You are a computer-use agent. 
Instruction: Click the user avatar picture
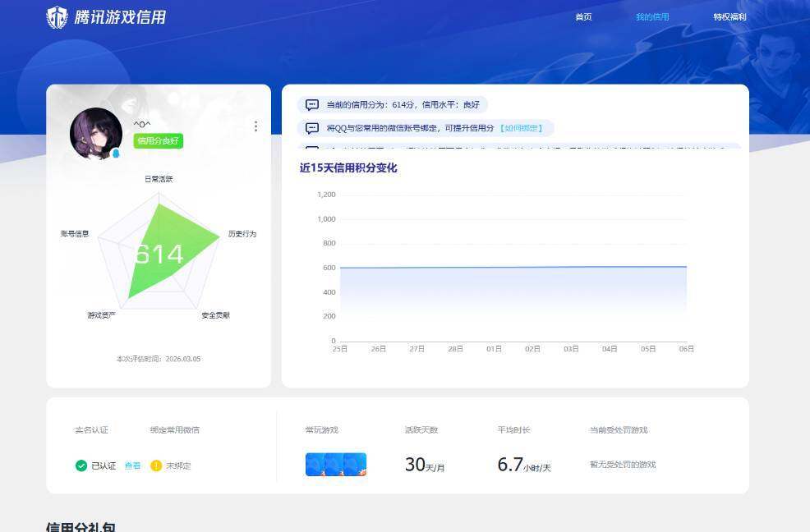coord(95,133)
